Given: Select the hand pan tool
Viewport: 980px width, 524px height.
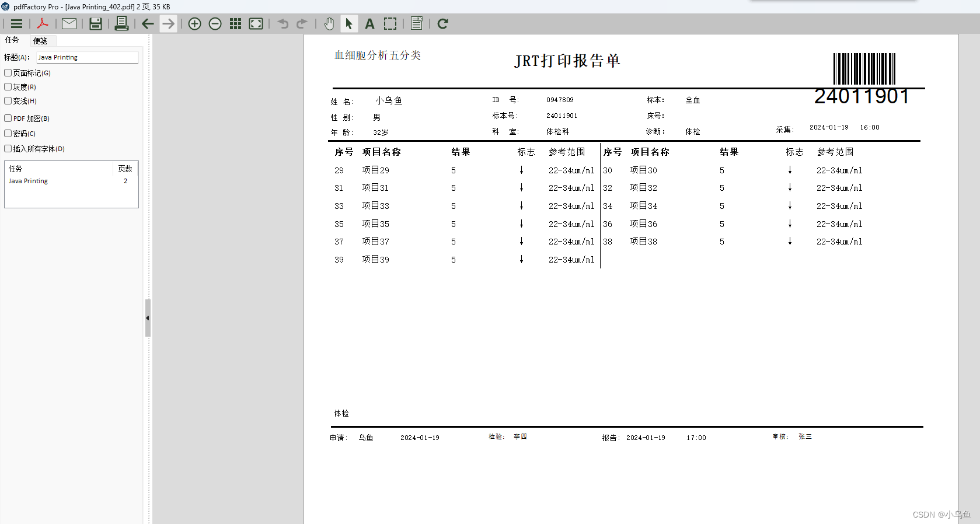Looking at the screenshot, I should pyautogui.click(x=329, y=24).
